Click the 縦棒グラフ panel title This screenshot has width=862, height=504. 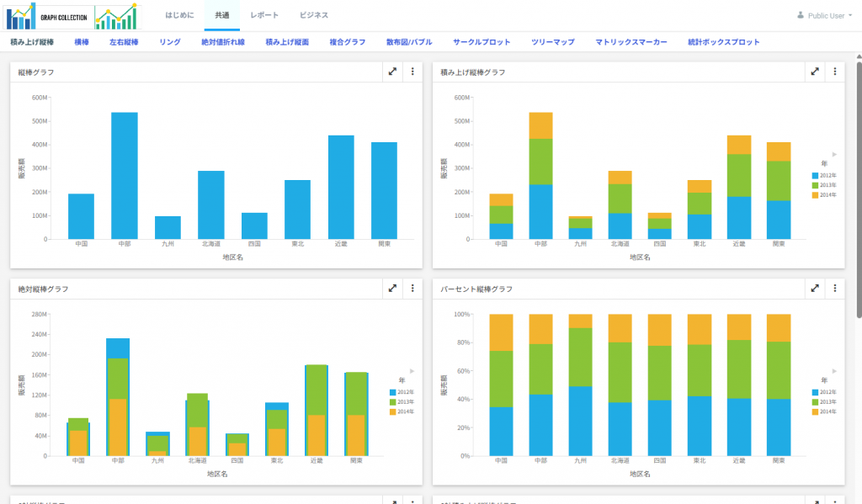point(35,72)
